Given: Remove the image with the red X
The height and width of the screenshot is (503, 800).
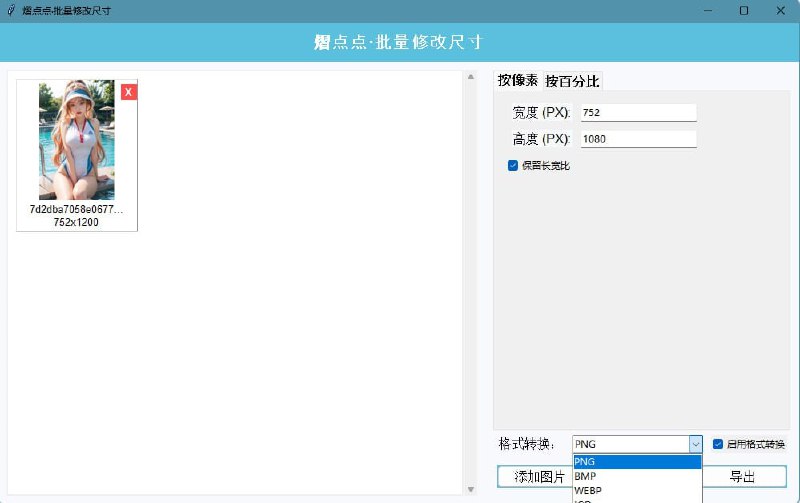Looking at the screenshot, I should tap(129, 92).
